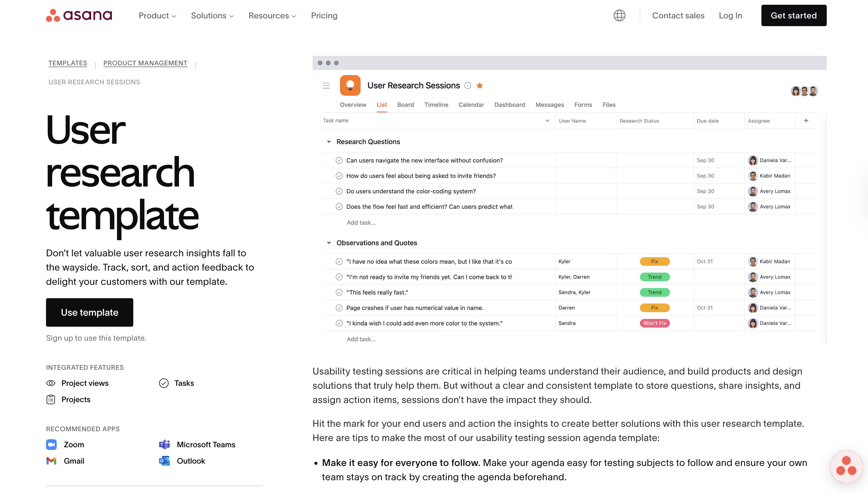Open the Resources dropdown menu
The image size is (868, 493).
point(272,15)
